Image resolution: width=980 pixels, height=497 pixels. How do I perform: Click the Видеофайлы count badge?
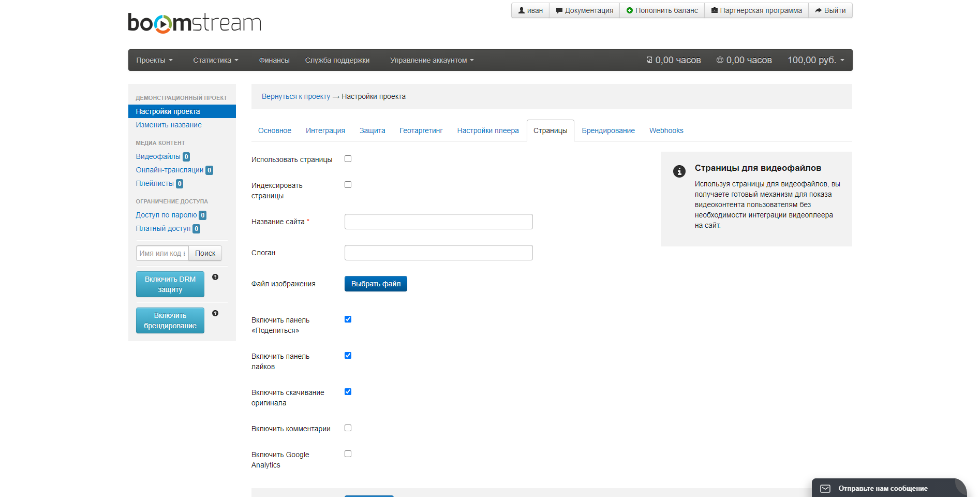pyautogui.click(x=186, y=157)
